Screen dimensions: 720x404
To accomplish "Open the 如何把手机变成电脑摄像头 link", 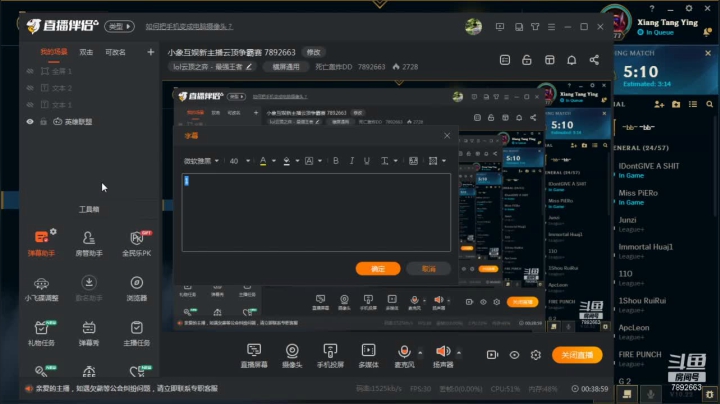I will tap(189, 27).
